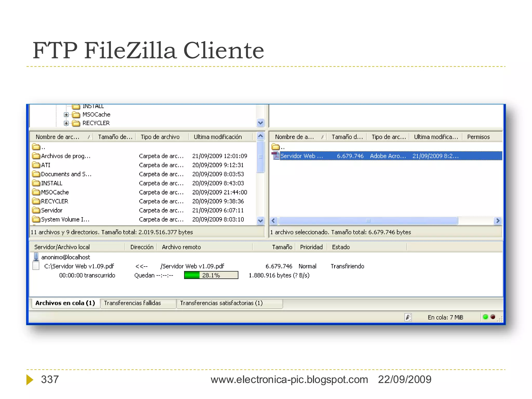Sort remote files by Tamaño d... column

(x=347, y=137)
